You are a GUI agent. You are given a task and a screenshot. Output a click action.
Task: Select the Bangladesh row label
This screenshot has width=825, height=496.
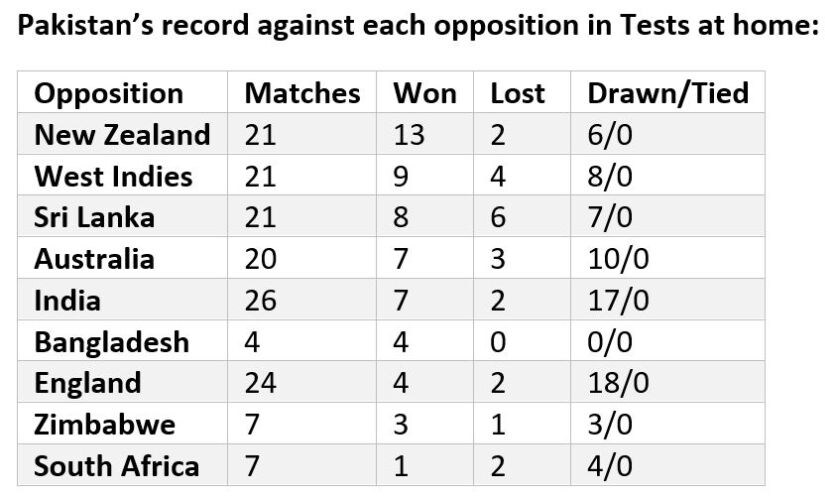point(112,342)
